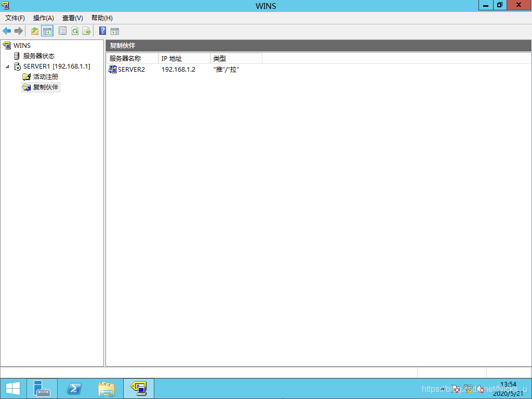Click the Export List toolbar icon
Screen dimensions: 532x399
click(87, 31)
